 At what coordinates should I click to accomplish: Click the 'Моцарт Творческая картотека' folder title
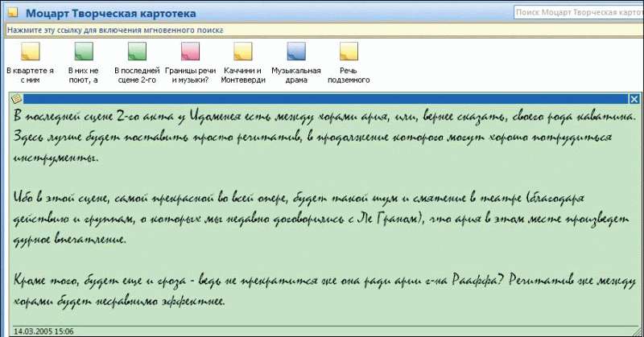(x=113, y=14)
